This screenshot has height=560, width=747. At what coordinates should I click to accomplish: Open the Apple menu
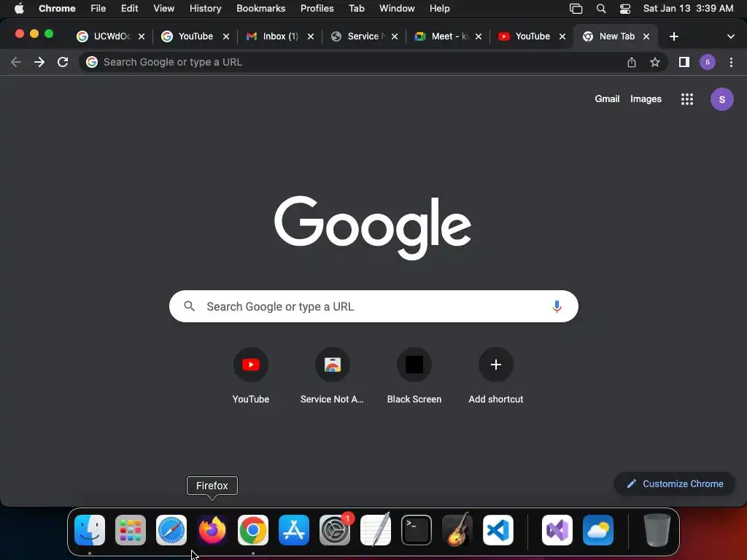[19, 9]
